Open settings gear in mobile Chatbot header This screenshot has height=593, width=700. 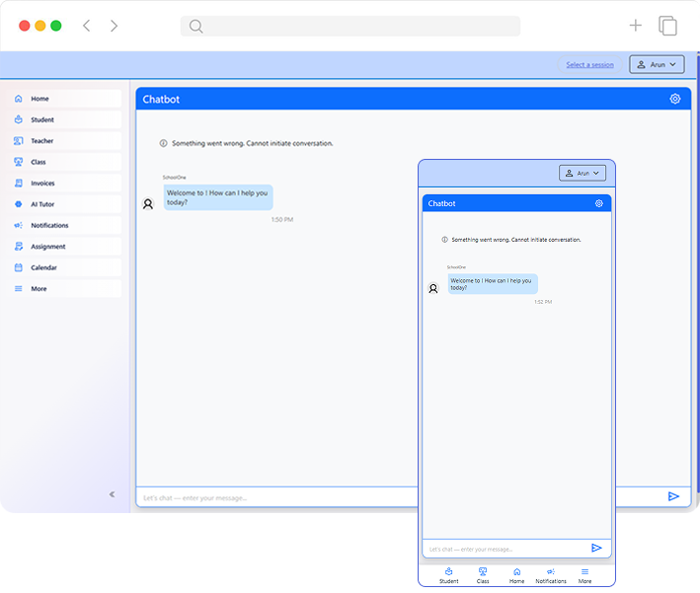click(x=599, y=203)
